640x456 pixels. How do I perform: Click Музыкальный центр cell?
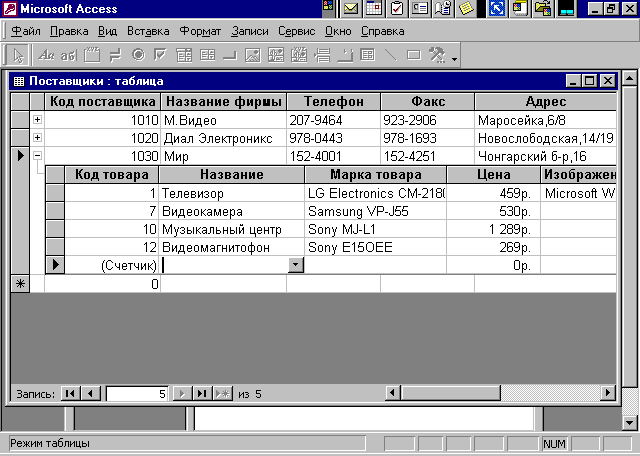(x=231, y=229)
